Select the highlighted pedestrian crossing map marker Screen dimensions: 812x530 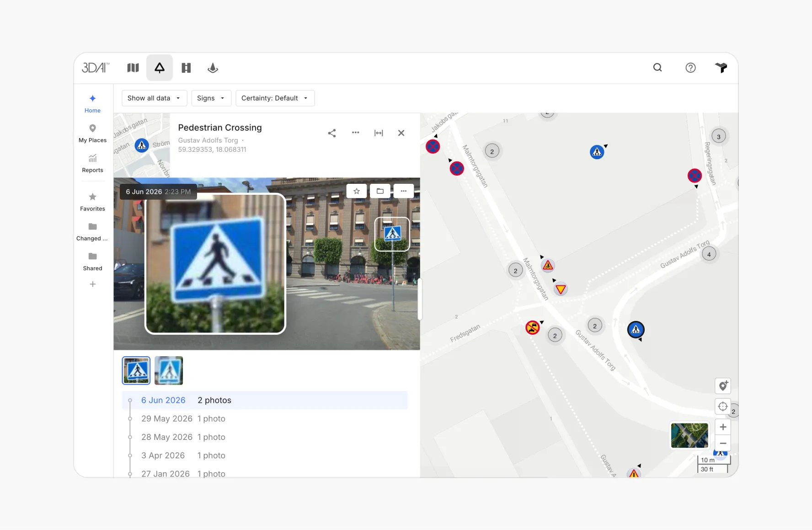point(636,329)
